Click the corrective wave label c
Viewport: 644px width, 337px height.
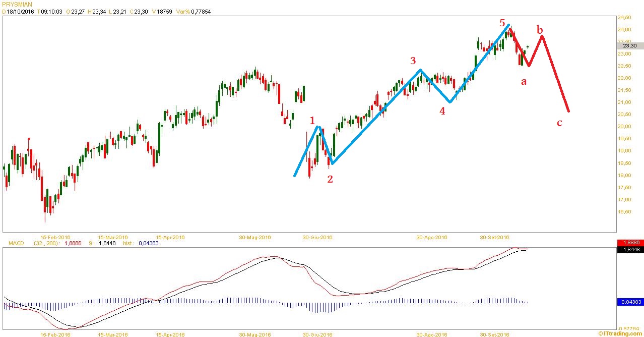pyautogui.click(x=559, y=123)
